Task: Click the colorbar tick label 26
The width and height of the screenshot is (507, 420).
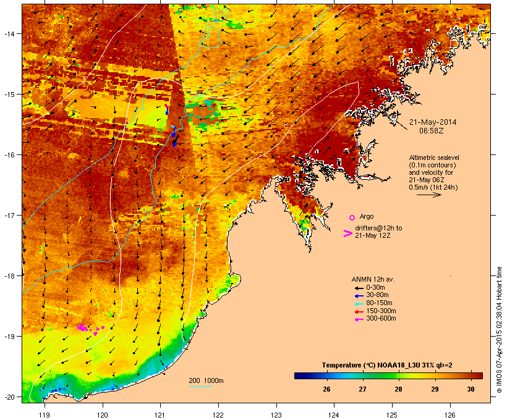Action: (326, 389)
